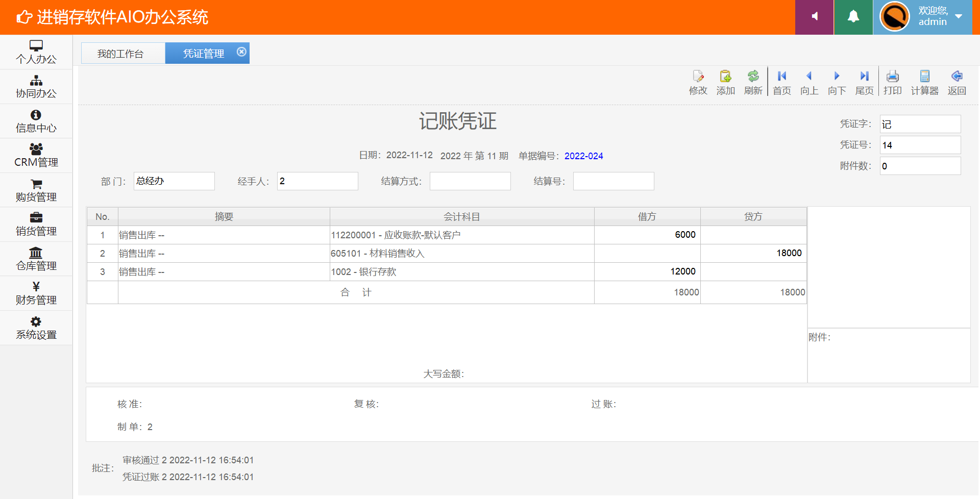The height and width of the screenshot is (499, 980).
Task: Click the 制单: 2 label
Action: (135, 427)
